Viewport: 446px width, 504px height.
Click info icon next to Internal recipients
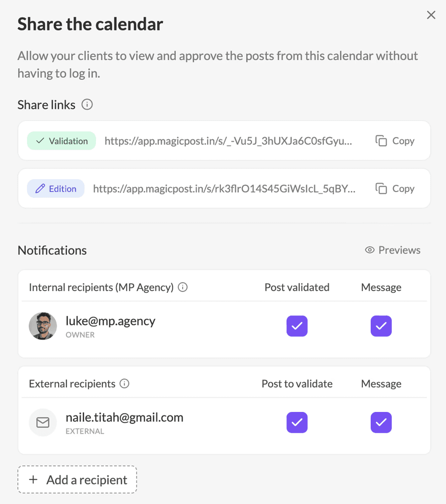click(x=183, y=287)
